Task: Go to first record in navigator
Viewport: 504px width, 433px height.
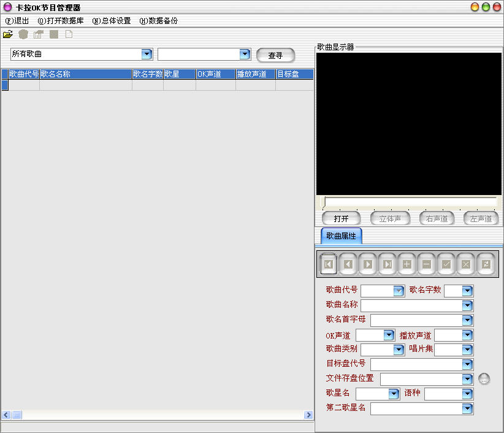Action: [x=329, y=264]
